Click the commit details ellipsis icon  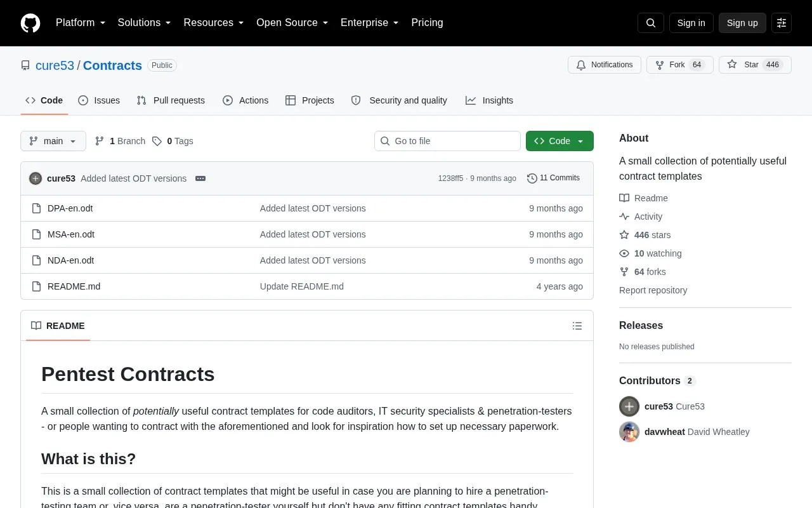(x=200, y=178)
